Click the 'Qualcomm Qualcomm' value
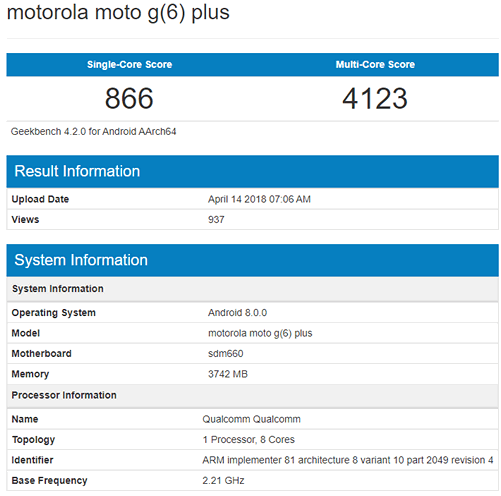Viewport: 501px width, 496px height. click(x=251, y=419)
